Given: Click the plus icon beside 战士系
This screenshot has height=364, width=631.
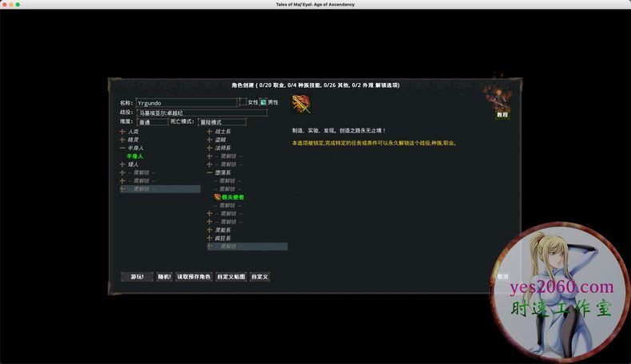Looking at the screenshot, I should [209, 132].
